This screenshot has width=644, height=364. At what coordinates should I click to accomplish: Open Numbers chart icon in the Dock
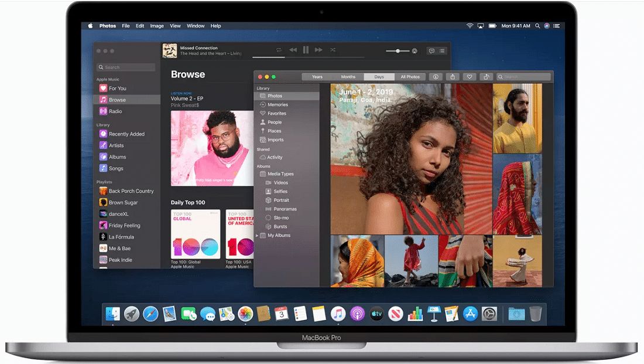point(415,314)
